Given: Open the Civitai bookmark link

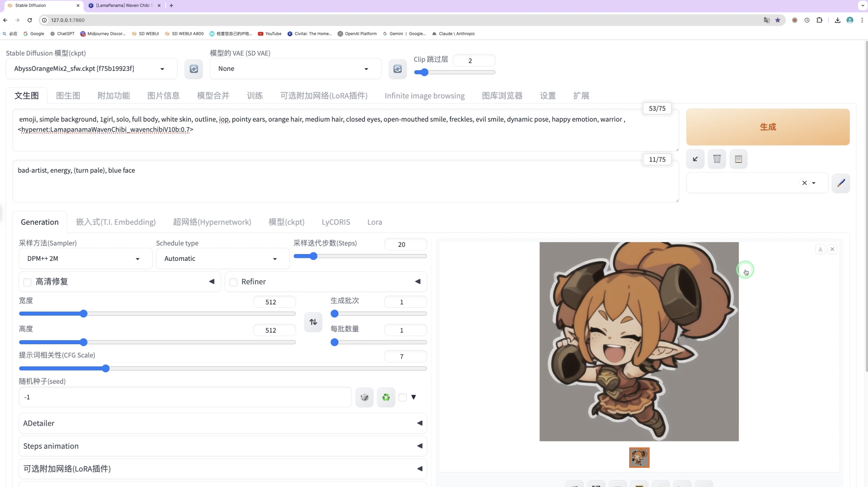Looking at the screenshot, I should tap(310, 34).
